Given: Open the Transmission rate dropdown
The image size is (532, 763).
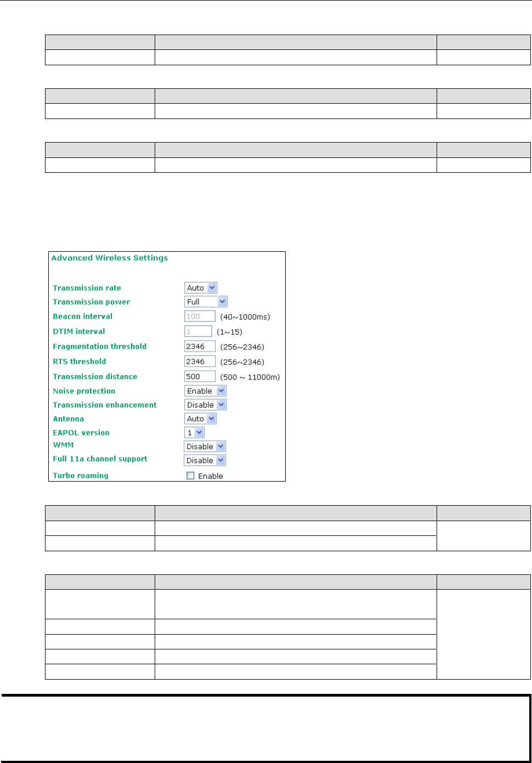Looking at the screenshot, I should click(201, 288).
